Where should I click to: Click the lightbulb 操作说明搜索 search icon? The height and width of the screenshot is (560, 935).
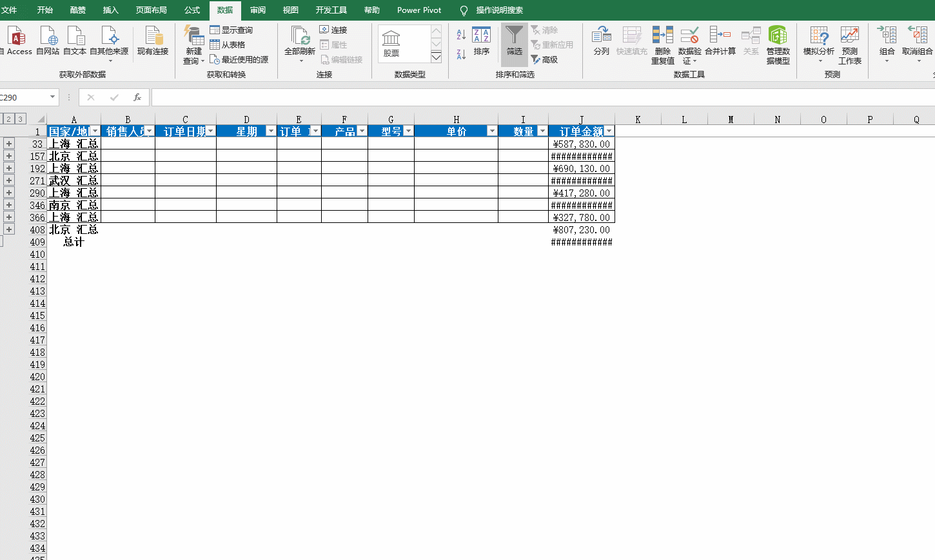click(464, 10)
